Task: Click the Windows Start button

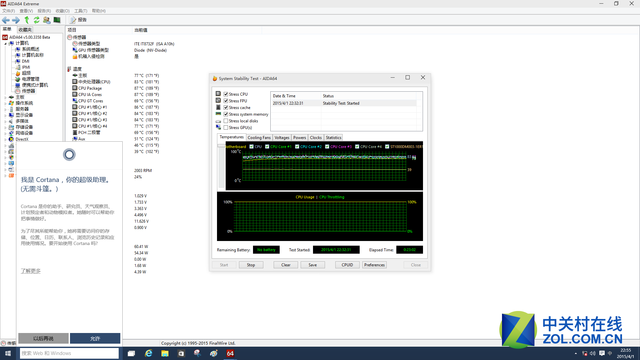Action: 8,353
